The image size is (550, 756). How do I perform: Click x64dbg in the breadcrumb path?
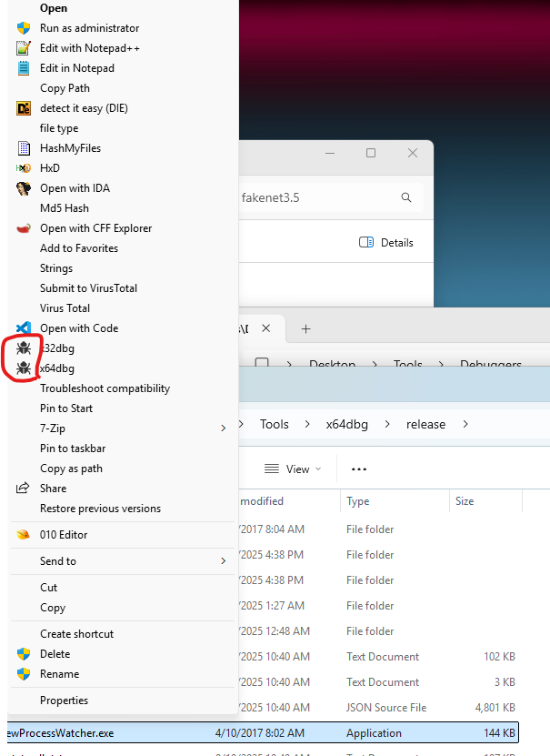pos(346,424)
